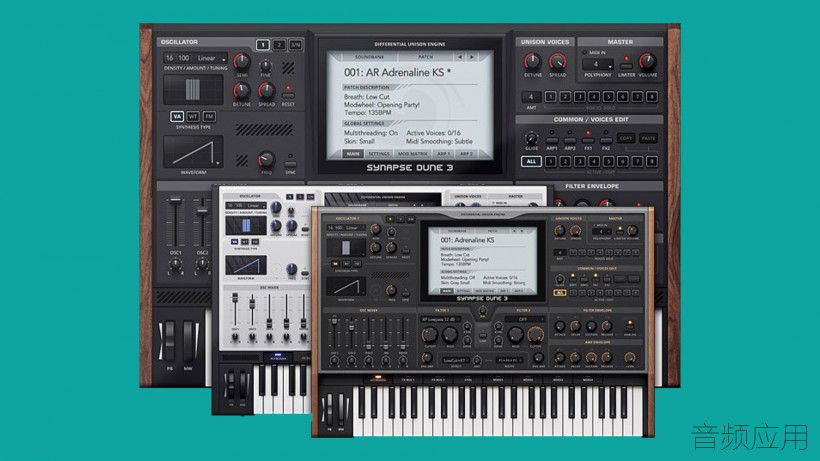Click the unison AMT value field in back synth
820x461 pixels.
pyautogui.click(x=531, y=97)
